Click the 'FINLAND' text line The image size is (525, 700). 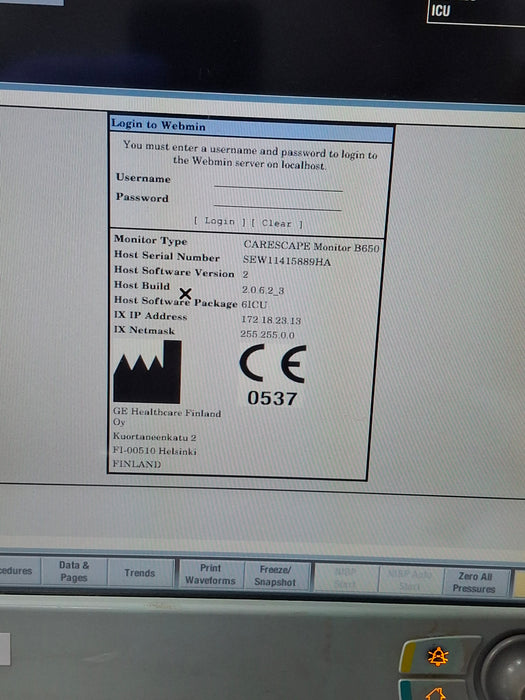137,464
